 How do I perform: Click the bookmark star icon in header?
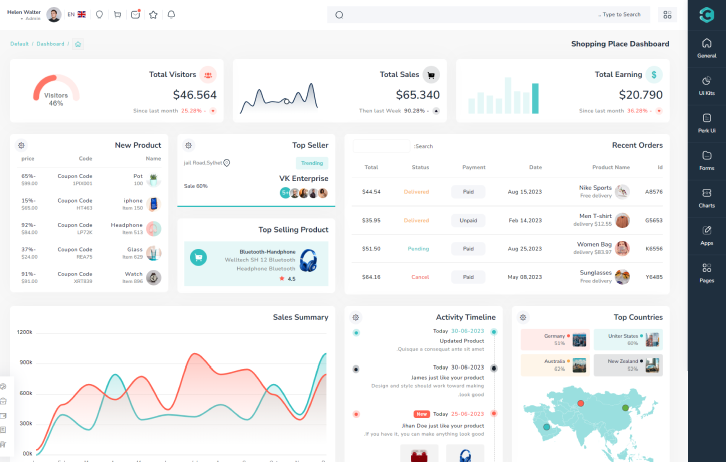point(153,15)
